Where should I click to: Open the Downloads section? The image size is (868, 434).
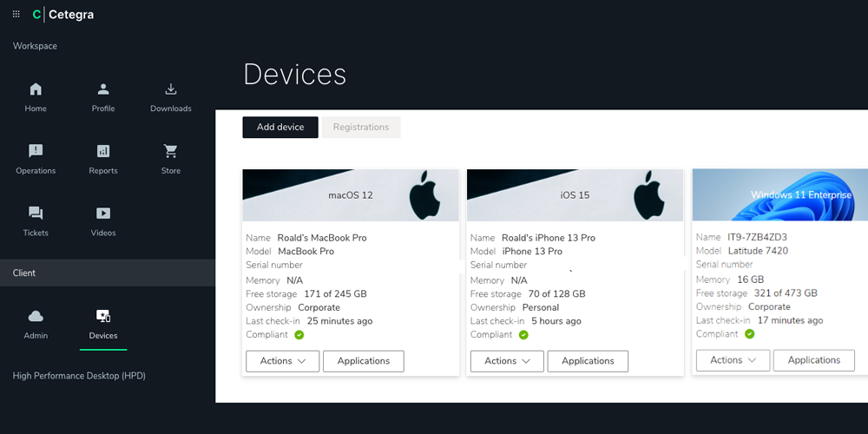(170, 98)
